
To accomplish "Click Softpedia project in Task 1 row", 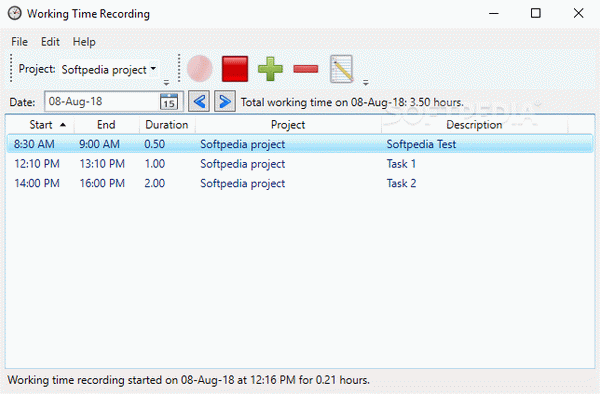I will click(x=243, y=164).
